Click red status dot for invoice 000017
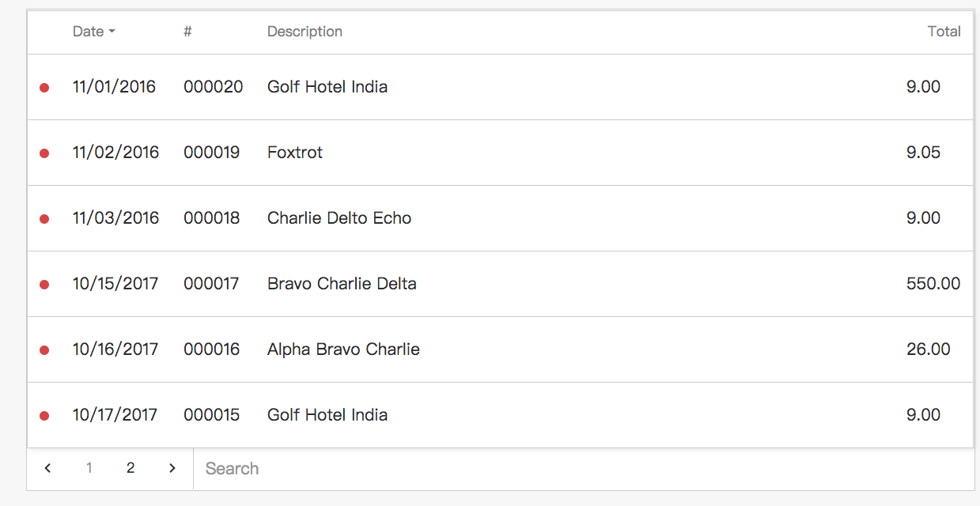 44,285
